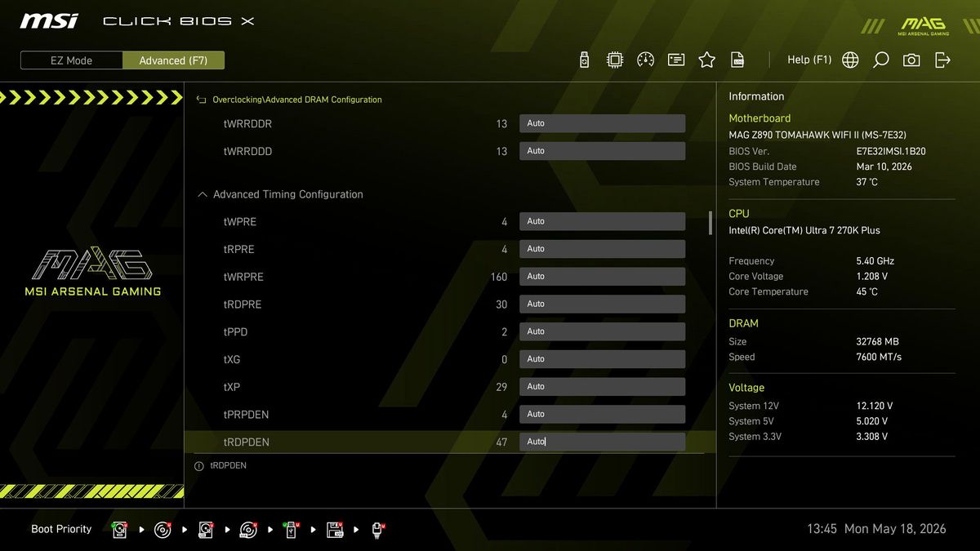The height and width of the screenshot is (551, 980).
Task: Click the Overclocking\Advanced DRAM Configuration breadcrumb
Action: (x=297, y=100)
